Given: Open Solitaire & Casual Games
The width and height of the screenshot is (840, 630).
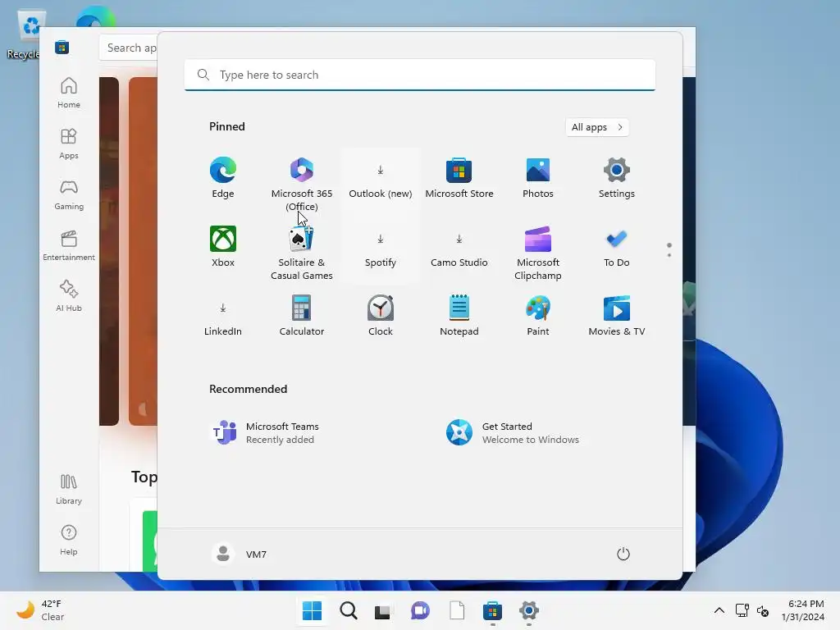Looking at the screenshot, I should pos(302,252).
